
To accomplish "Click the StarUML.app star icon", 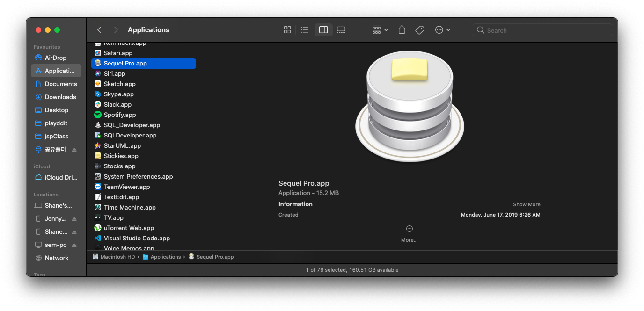I will [x=98, y=145].
